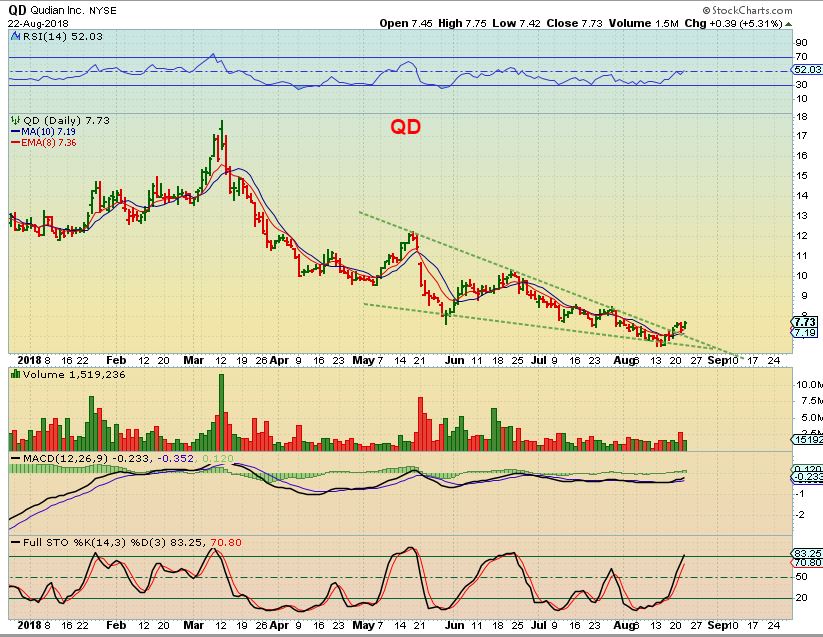823x637 pixels.
Task: Click the date 22-Aug-2018
Action: 38,24
